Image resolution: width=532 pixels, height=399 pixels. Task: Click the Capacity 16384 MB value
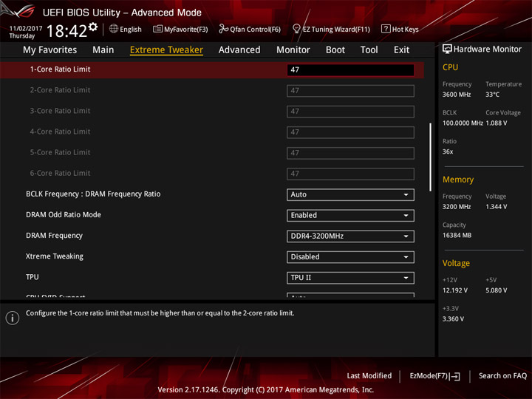[457, 236]
